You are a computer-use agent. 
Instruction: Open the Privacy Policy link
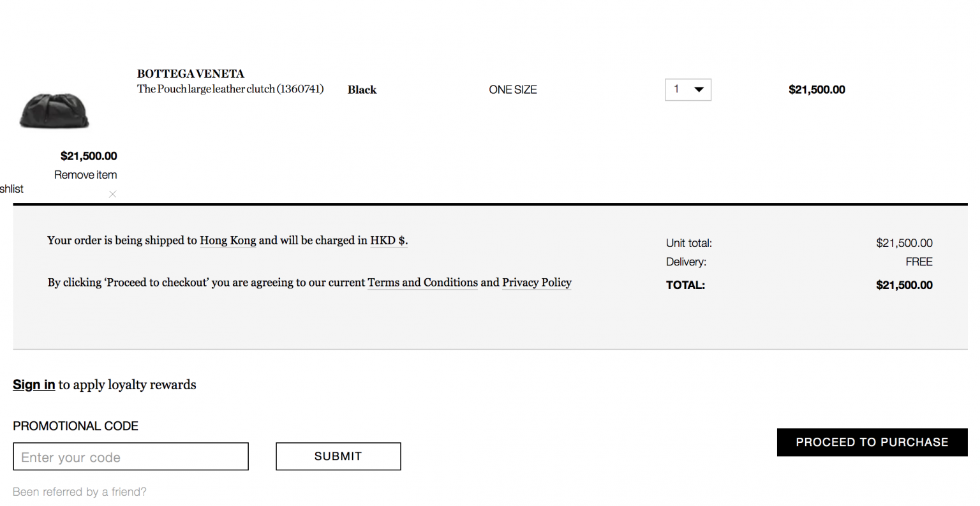(537, 283)
